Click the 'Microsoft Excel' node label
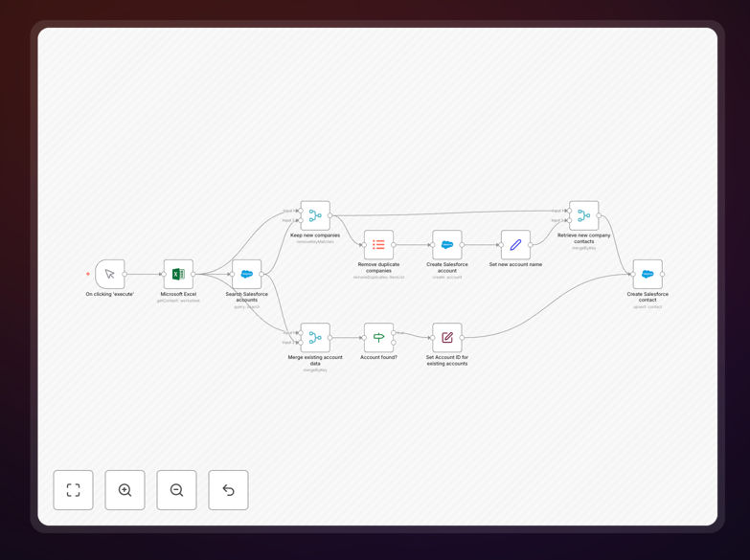Viewport: 750px width, 560px height. click(178, 294)
